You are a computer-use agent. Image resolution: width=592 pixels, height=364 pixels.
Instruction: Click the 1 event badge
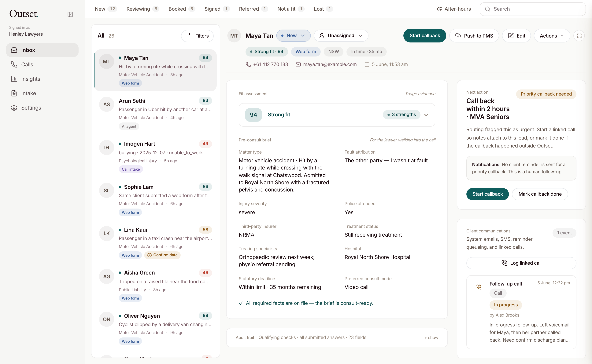[564, 233]
